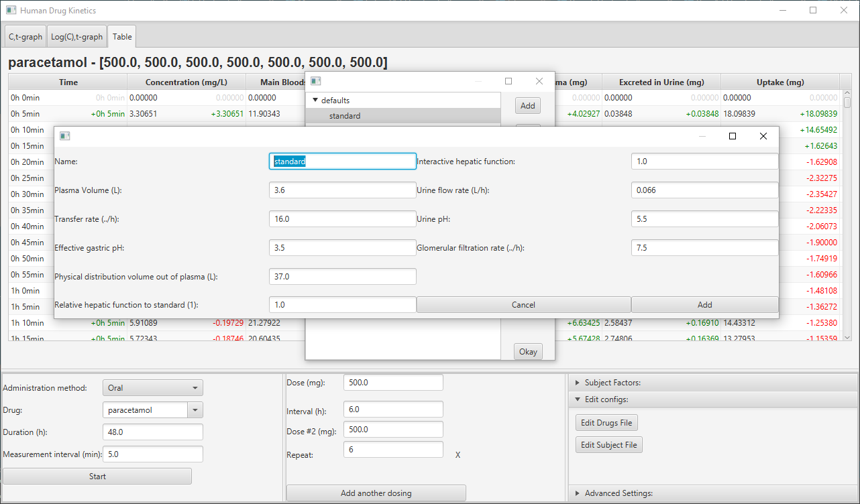Click Add another dosing button

click(x=376, y=493)
